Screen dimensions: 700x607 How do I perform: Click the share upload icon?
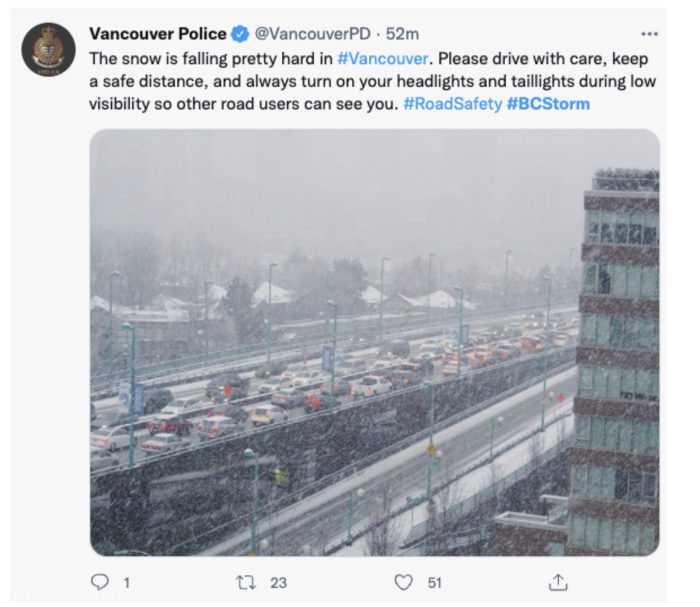558,582
